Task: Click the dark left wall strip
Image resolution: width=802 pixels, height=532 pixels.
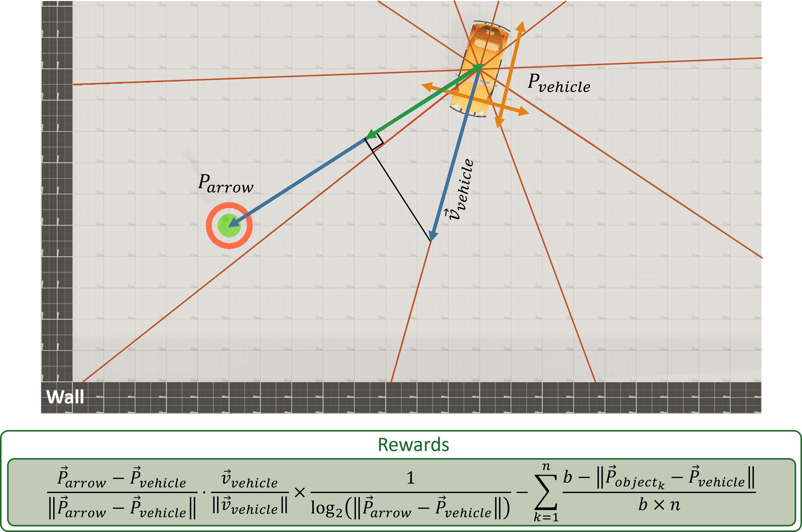Action: click(57, 190)
